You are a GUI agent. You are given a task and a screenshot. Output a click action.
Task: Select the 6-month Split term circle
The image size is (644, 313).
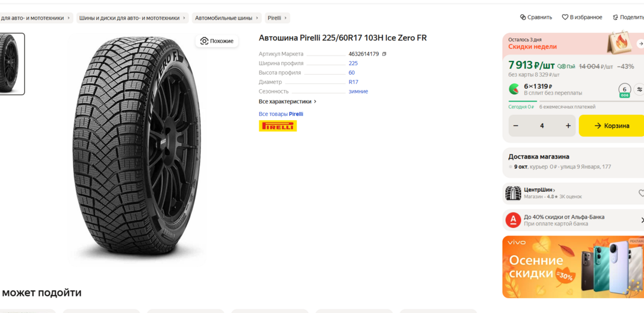tap(625, 89)
